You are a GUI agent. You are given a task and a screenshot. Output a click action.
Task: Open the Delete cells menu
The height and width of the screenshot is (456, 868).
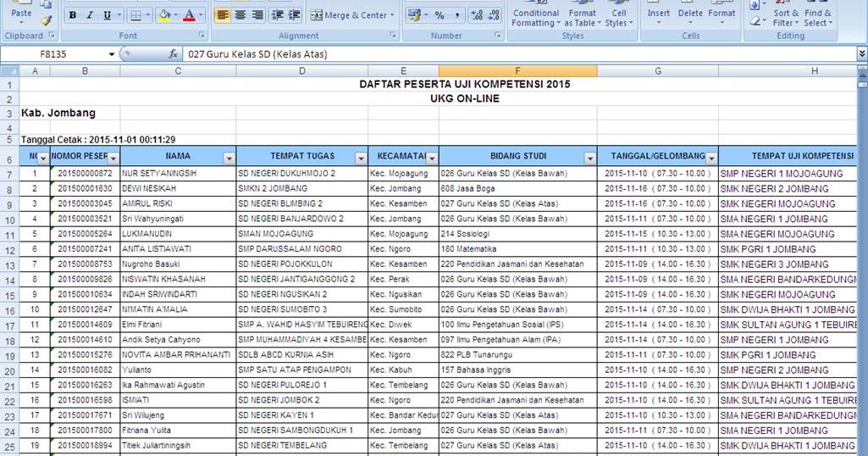pos(690,15)
